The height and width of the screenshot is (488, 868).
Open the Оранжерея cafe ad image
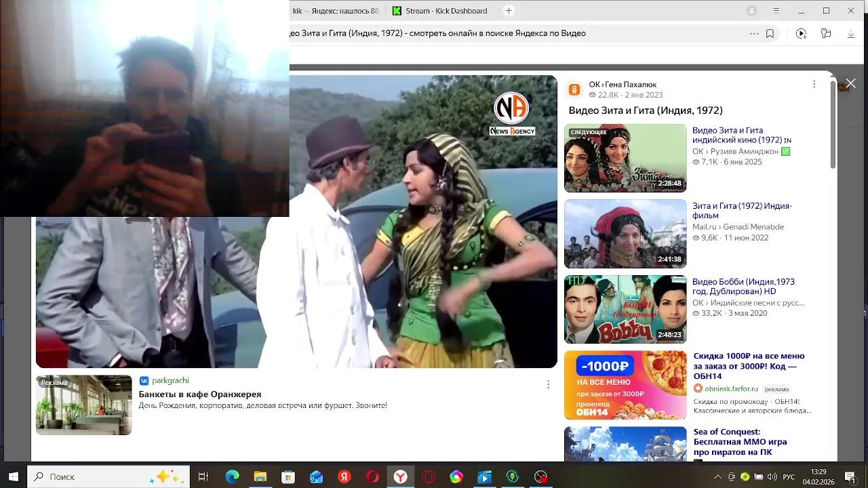(83, 405)
